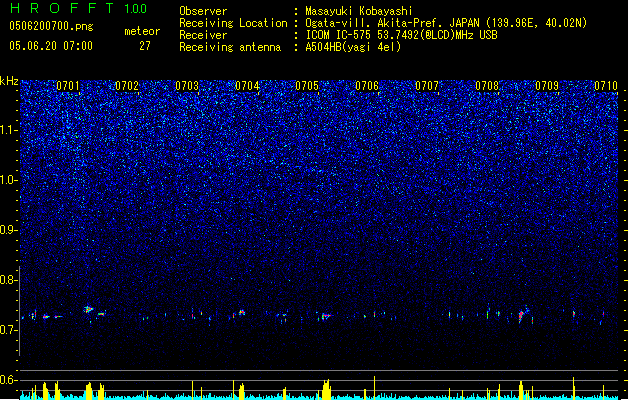629x400 pixels.
Task: Click the kHz axis unit label
Action: tap(9, 81)
